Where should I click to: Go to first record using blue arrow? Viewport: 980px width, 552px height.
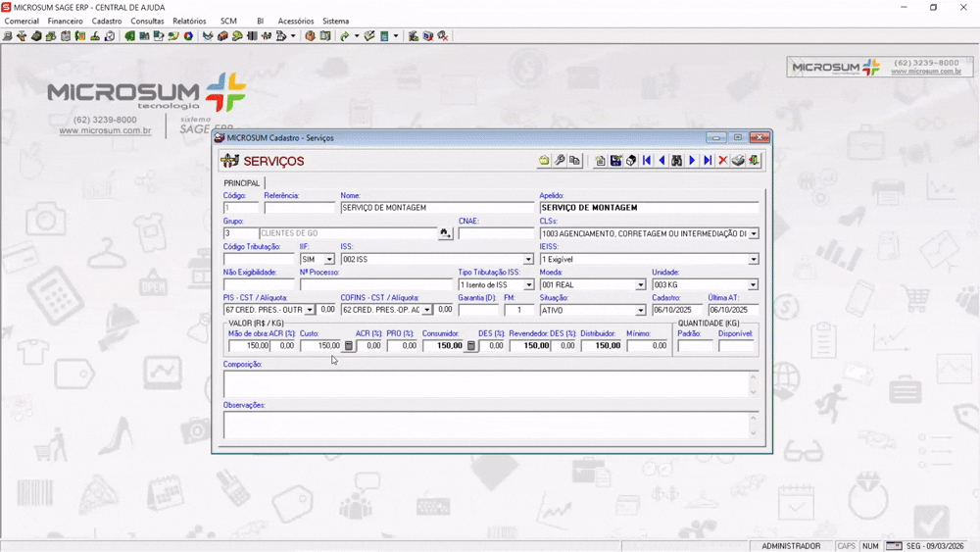647,161
